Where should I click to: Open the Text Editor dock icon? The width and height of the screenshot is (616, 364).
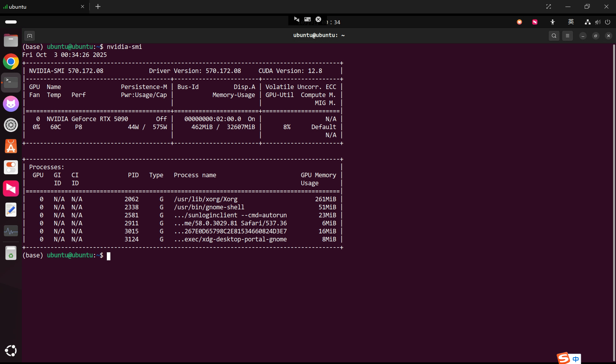(x=11, y=210)
